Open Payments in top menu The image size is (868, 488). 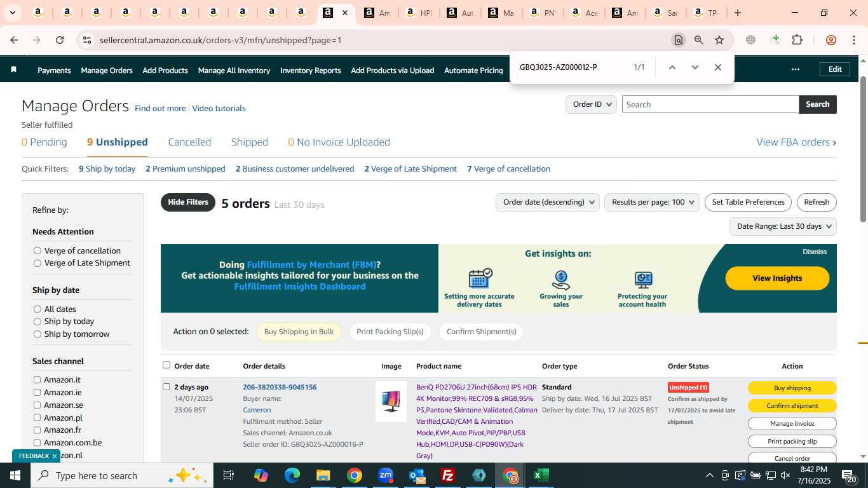pyautogui.click(x=54, y=71)
